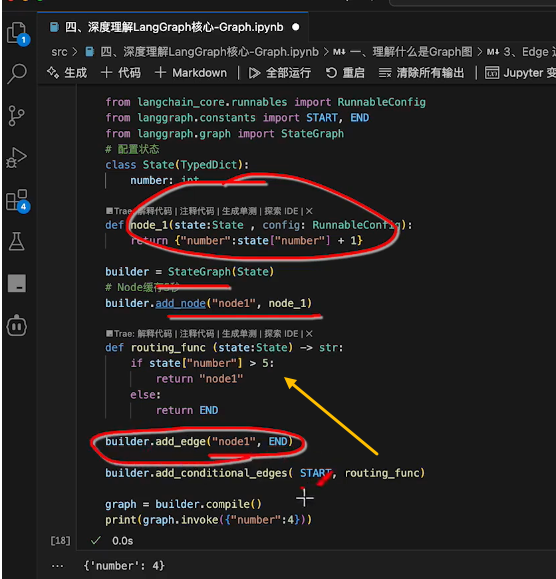The width and height of the screenshot is (556, 579).
Task: Click the return END line
Action: [x=187, y=411]
